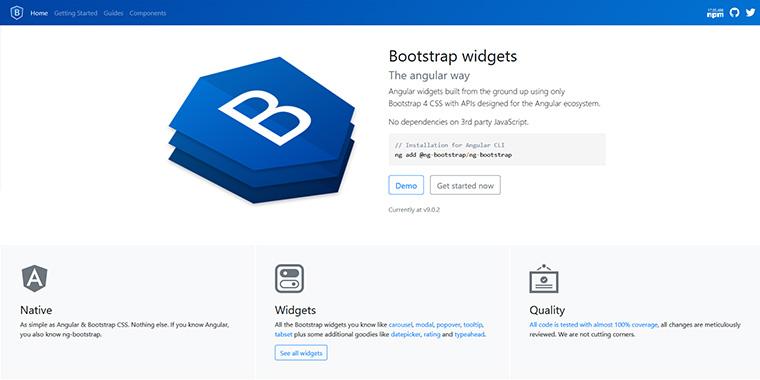This screenshot has width=760, height=380.
Task: Click the See all widgets button
Action: (301, 353)
